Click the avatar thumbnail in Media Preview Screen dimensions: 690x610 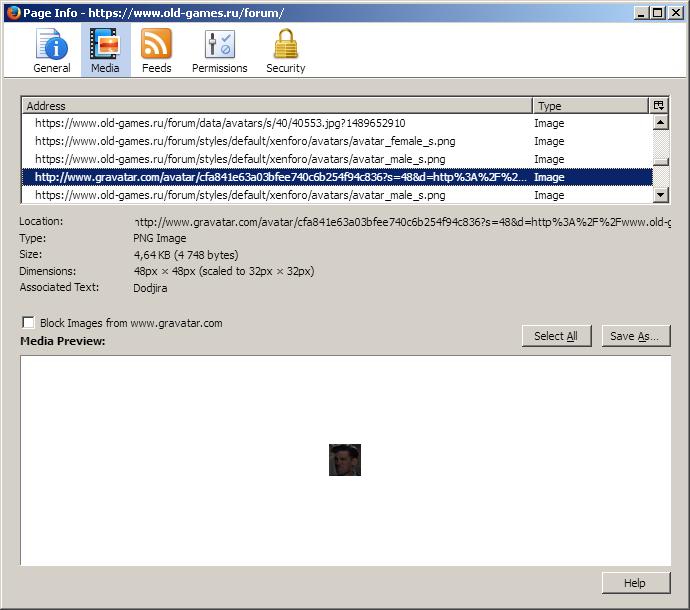345,460
